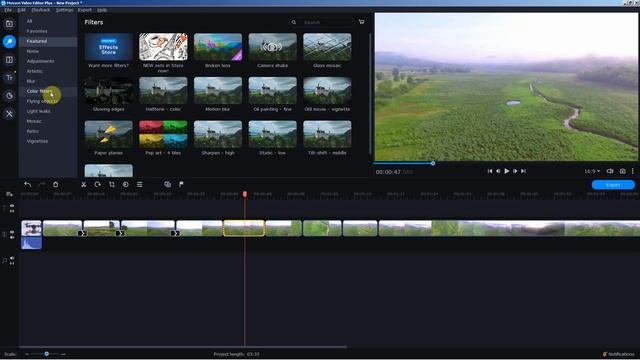Mute the main video track audio
Image resolution: width=640 pixels, height=360 pixels.
[12, 237]
